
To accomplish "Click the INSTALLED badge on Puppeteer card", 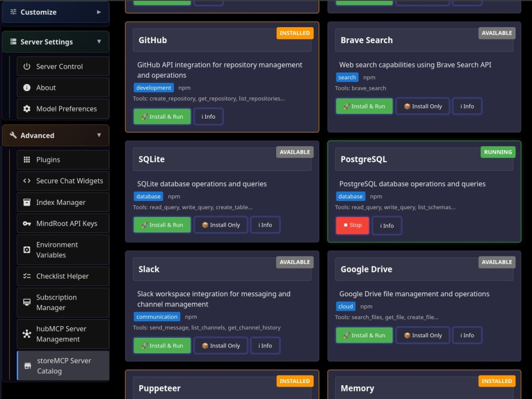I will [295, 381].
